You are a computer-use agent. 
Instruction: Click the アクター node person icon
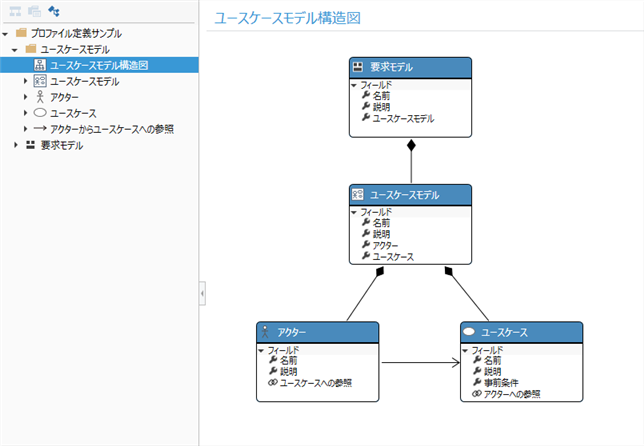tap(265, 332)
